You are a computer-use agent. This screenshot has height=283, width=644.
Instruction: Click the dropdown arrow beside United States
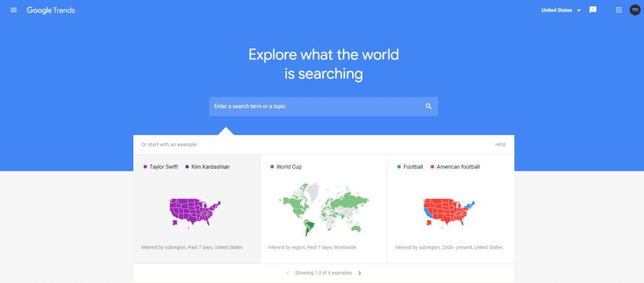point(579,11)
